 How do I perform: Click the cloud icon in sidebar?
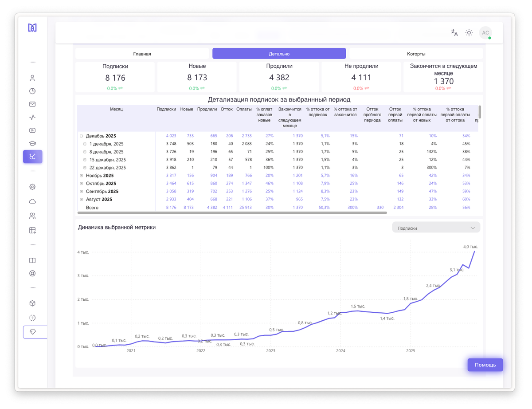coord(32,201)
